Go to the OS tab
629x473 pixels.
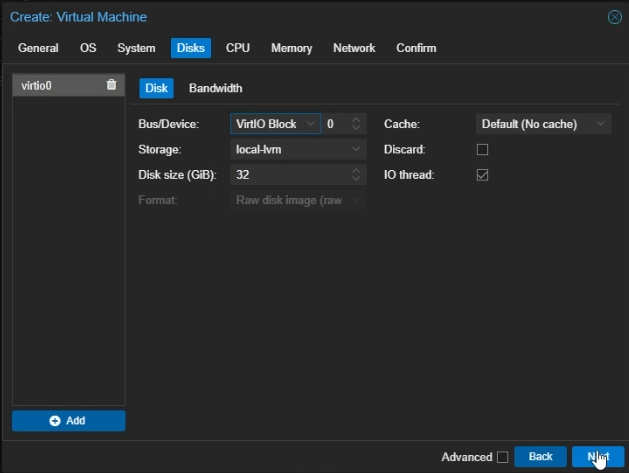[x=88, y=48]
